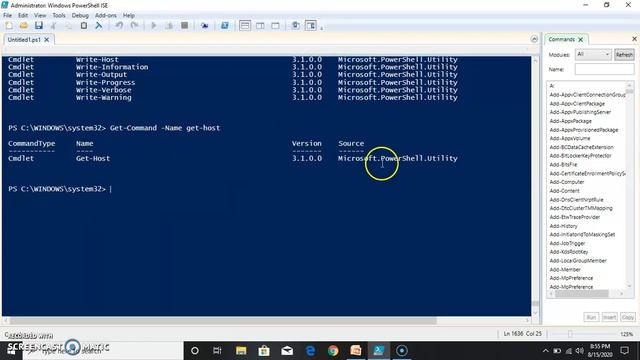This screenshot has height=360, width=640.
Task: Create a new script with toolbar icon
Action: tap(9, 26)
